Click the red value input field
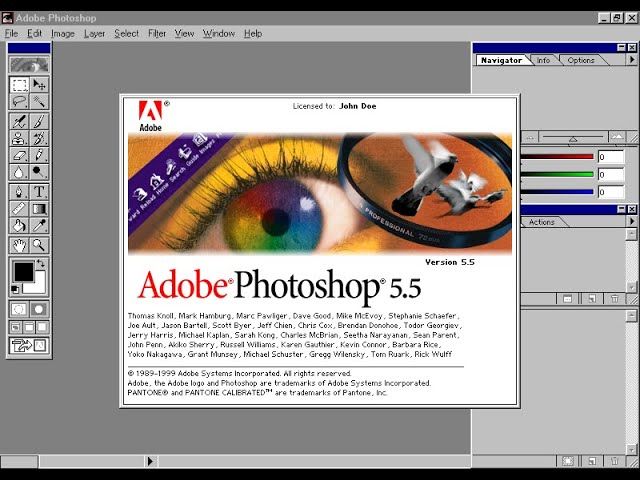 tap(611, 157)
